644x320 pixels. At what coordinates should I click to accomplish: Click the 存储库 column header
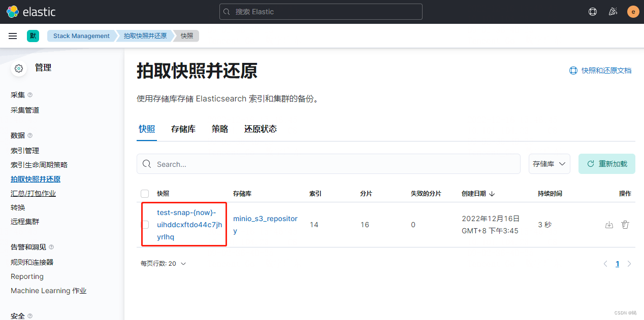click(x=242, y=194)
